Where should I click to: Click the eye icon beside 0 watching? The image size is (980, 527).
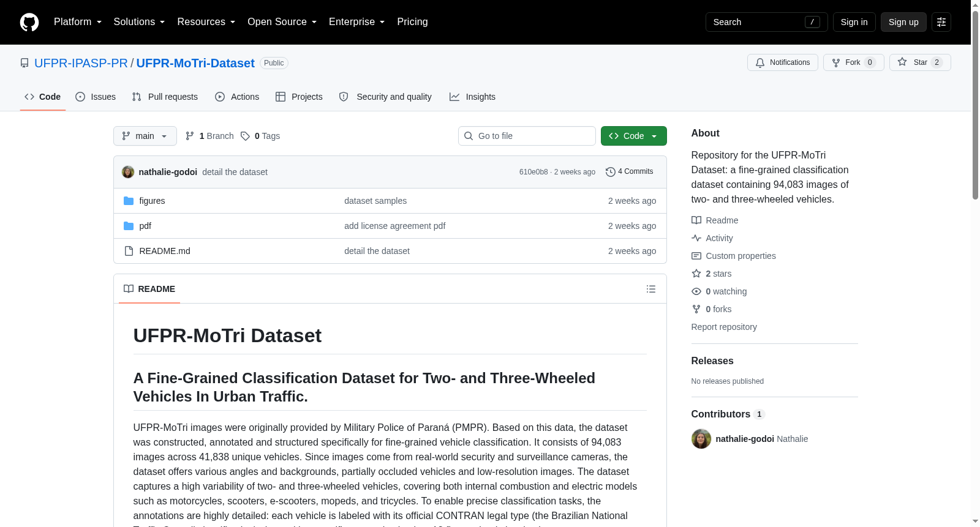point(696,291)
